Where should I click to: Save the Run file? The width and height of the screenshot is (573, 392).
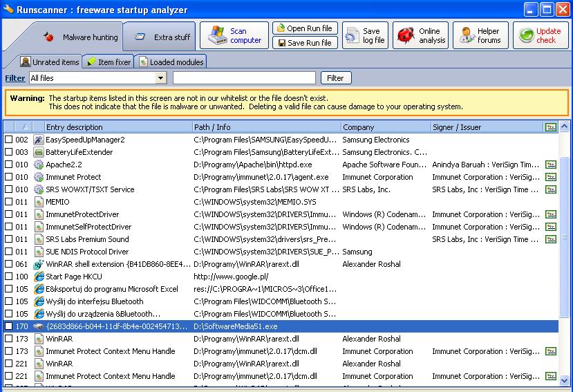305,43
